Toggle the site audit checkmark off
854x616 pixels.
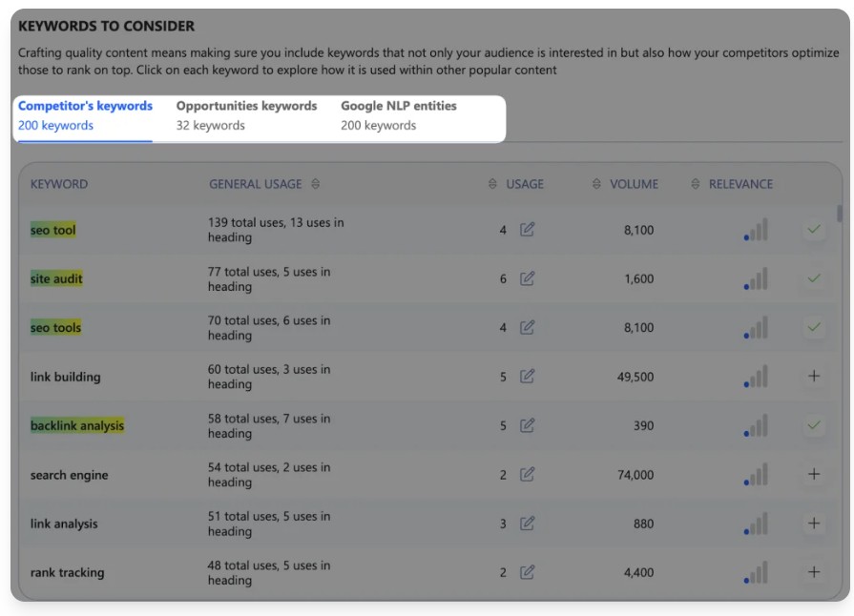[x=814, y=278]
